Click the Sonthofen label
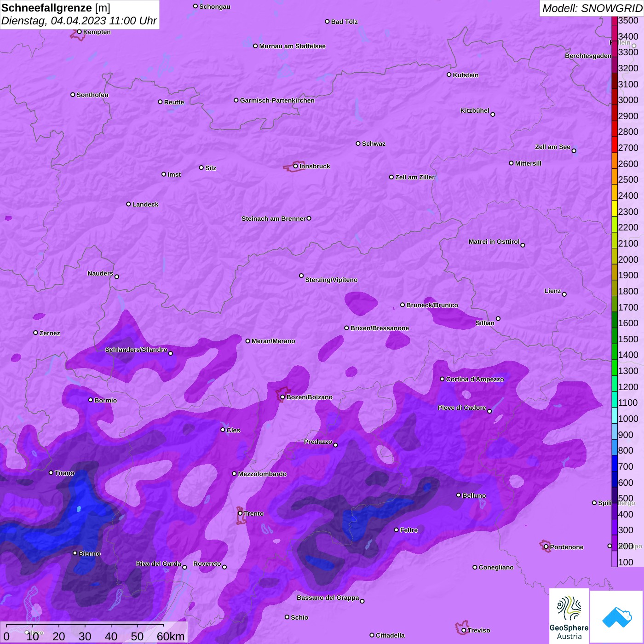The width and height of the screenshot is (644, 644). [x=92, y=95]
